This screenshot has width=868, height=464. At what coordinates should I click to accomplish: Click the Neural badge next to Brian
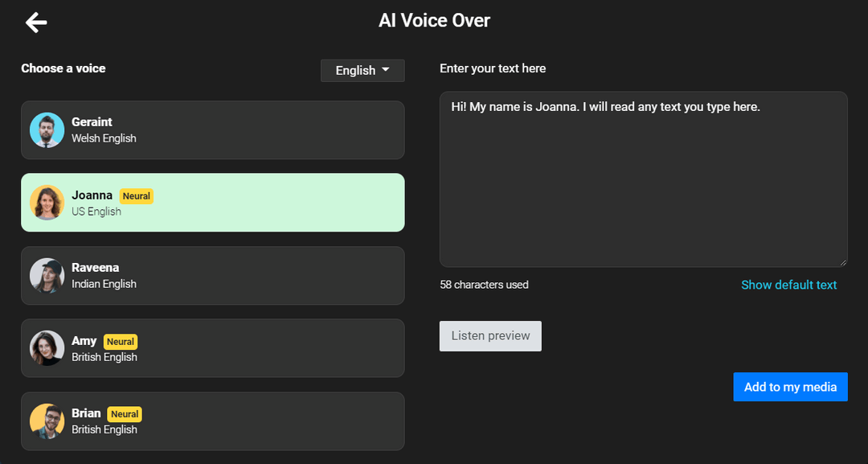pos(124,413)
